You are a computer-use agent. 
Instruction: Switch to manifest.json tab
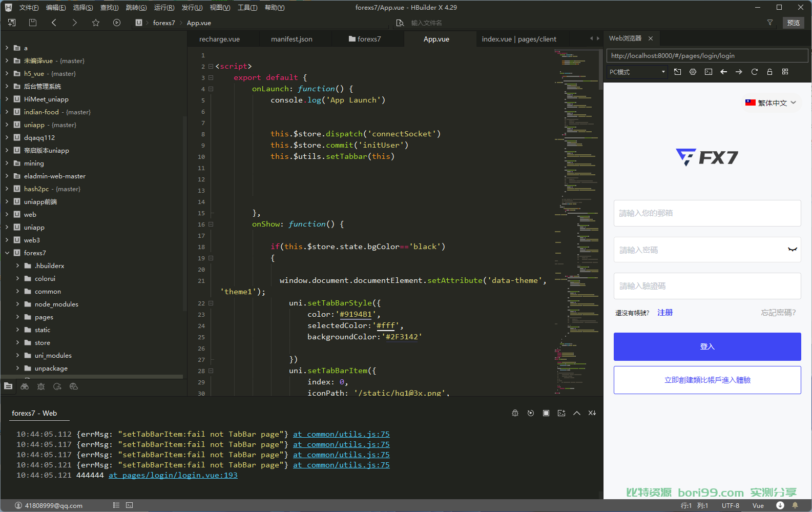click(292, 39)
